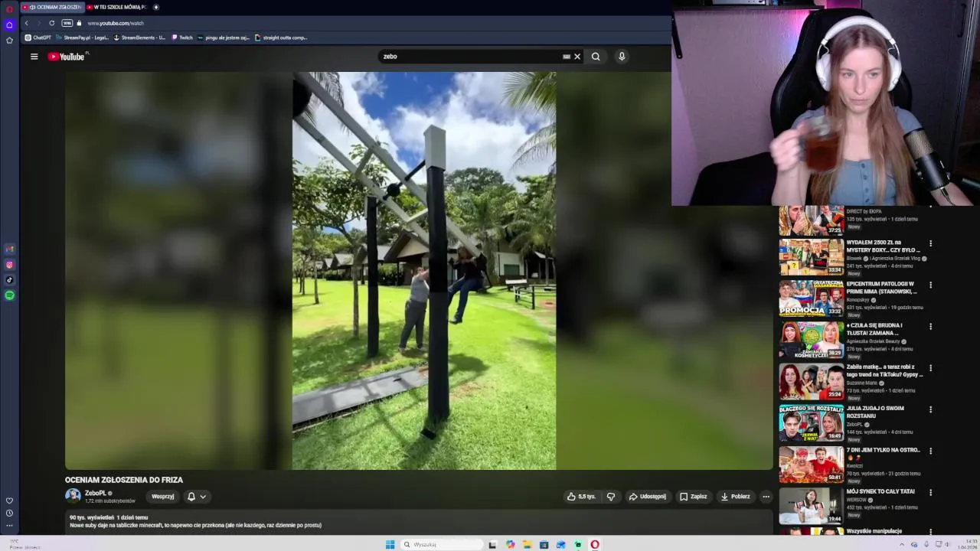This screenshot has height=551, width=980.
Task: Clear the search text with X icon
Action: click(x=577, y=57)
